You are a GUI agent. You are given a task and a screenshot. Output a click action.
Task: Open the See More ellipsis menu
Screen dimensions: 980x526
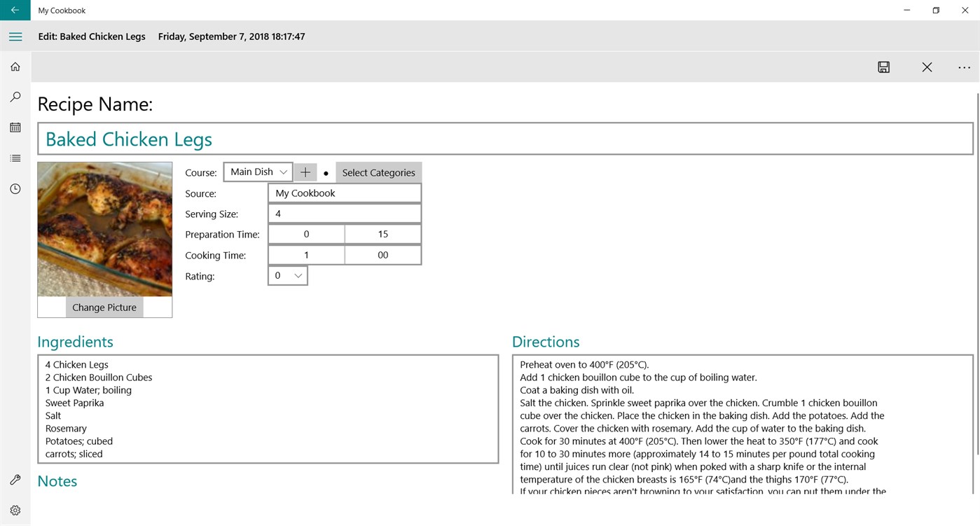click(964, 67)
